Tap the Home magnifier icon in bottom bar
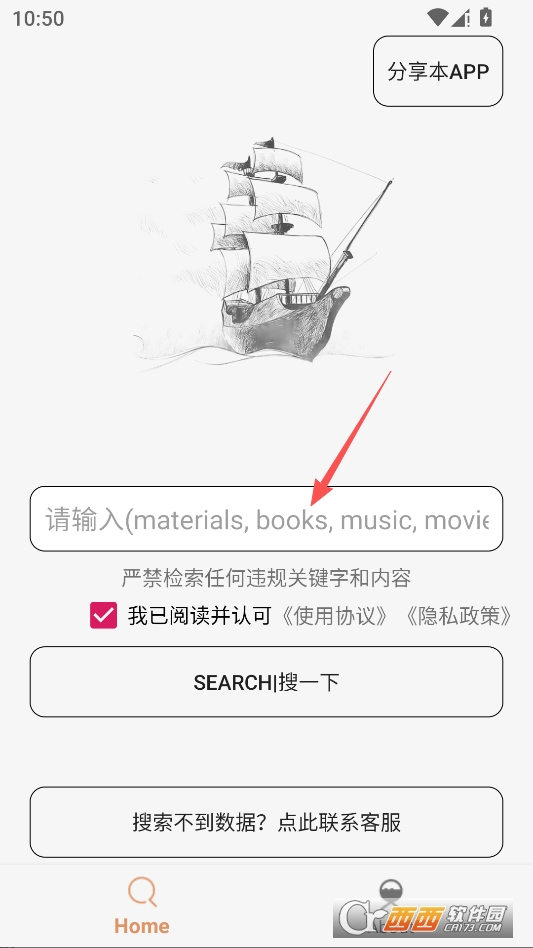The image size is (533, 948). (142, 892)
